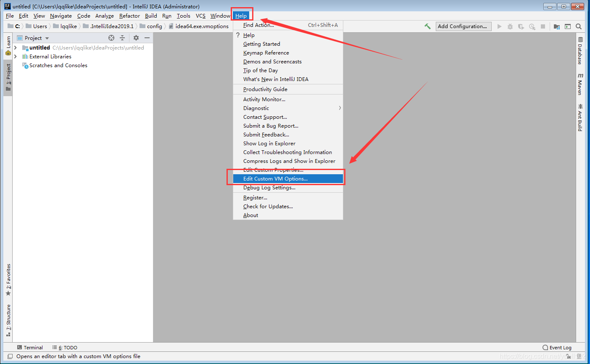Image resolution: width=590 pixels, height=364 pixels.
Task: Choose Collect Troubleshooting Information entry
Action: pyautogui.click(x=288, y=152)
